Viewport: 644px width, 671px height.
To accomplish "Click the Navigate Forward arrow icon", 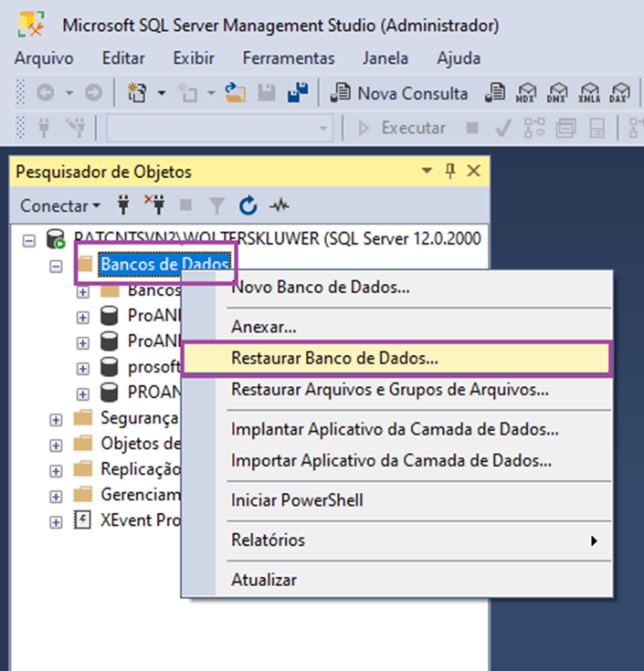I will click(93, 92).
